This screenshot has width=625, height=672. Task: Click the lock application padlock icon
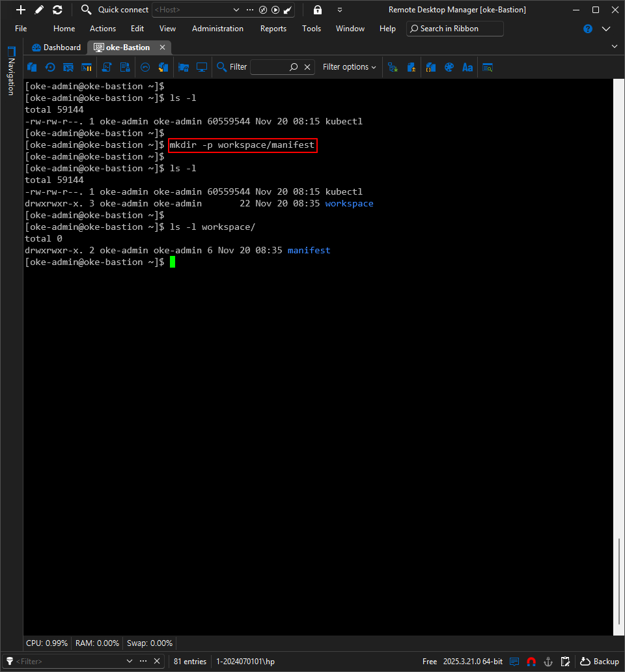(318, 10)
